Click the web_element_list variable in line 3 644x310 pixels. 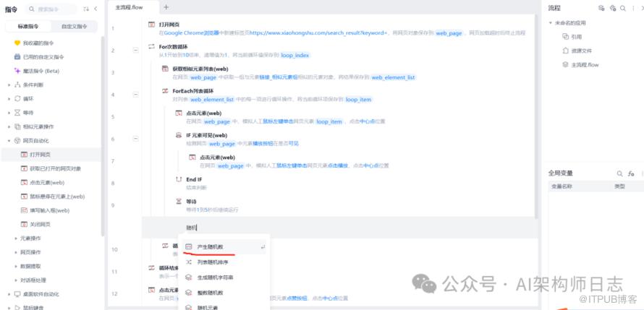(393, 77)
